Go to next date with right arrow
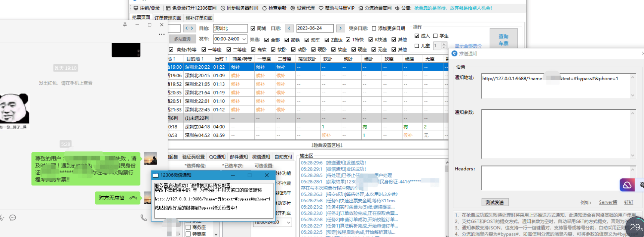644x237 pixels. pyautogui.click(x=340, y=28)
